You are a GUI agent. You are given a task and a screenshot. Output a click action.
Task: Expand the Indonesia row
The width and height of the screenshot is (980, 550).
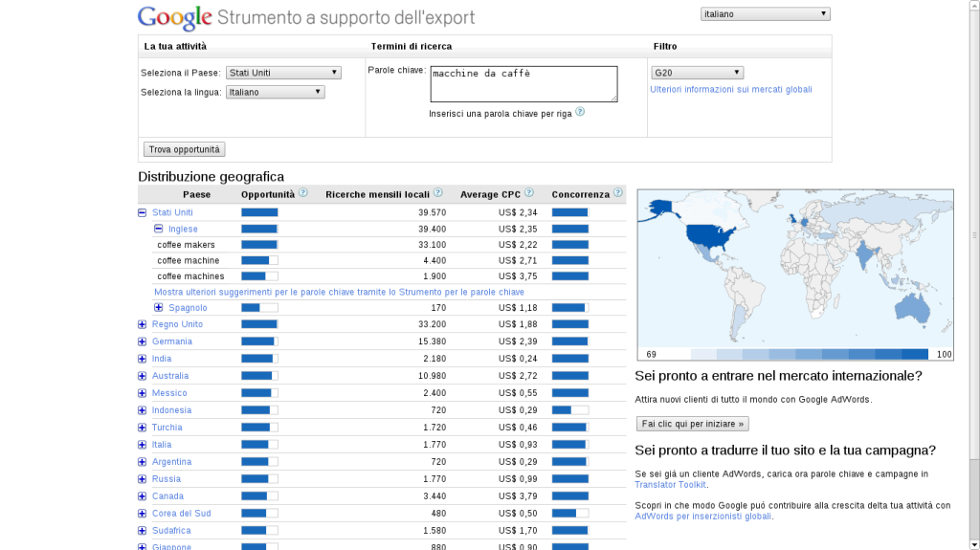(142, 410)
